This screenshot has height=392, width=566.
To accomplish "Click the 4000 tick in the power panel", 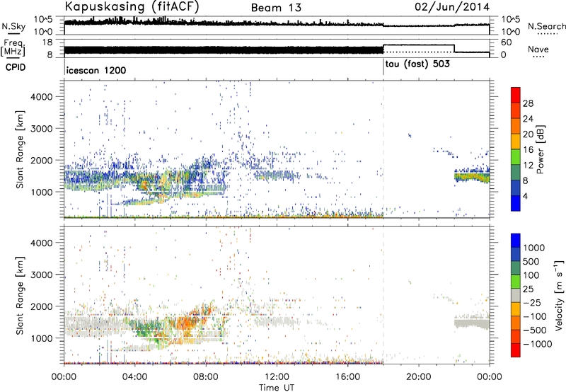I will point(42,97).
